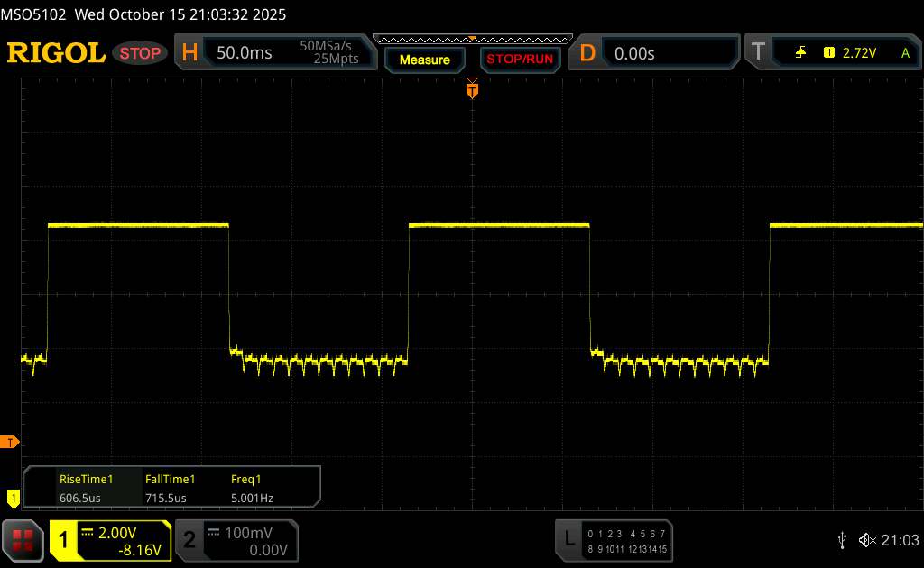Click the orange trigger level marker on left edge

[10, 442]
